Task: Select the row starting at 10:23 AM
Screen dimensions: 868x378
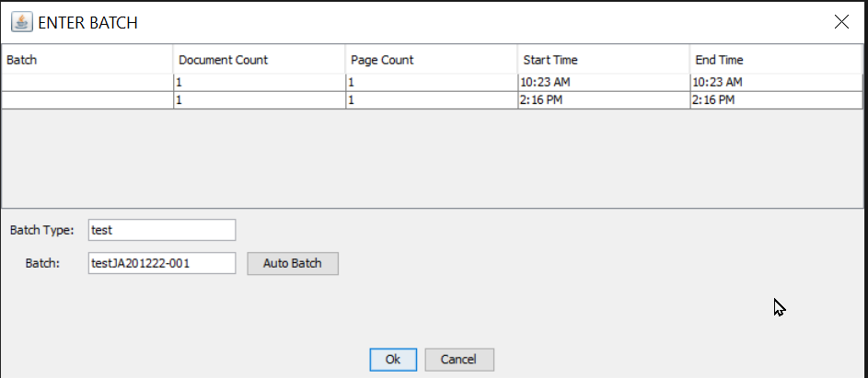Action: click(x=603, y=82)
